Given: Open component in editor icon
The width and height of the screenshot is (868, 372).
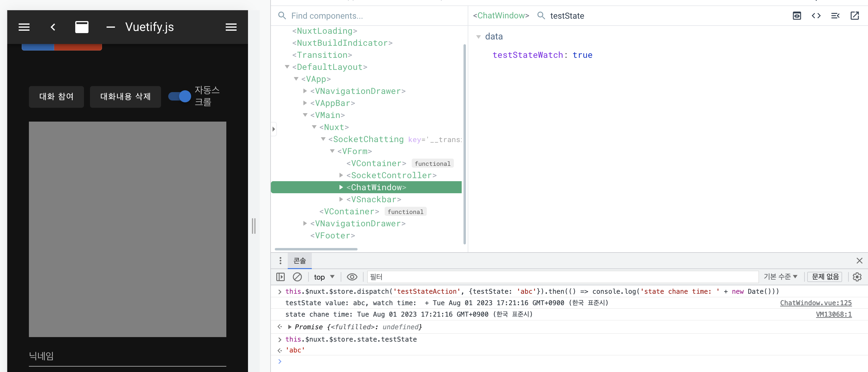Looking at the screenshot, I should click(x=854, y=16).
